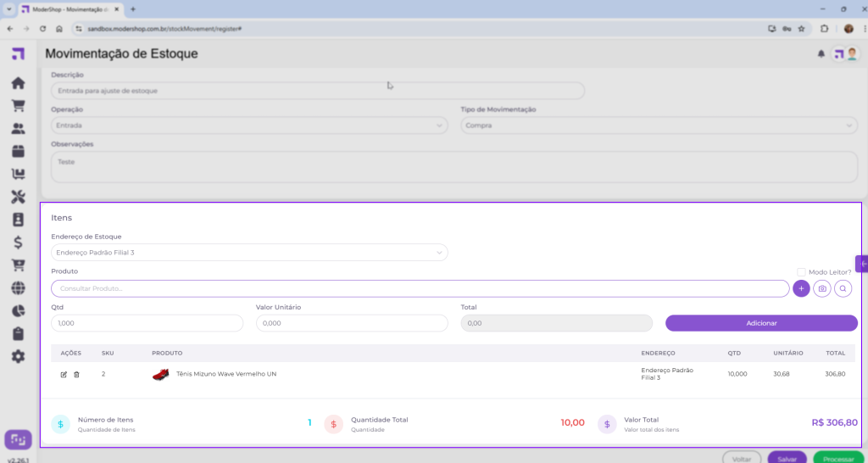Delete the Tênis Mizuno item with trash icon
This screenshot has width=868, height=463.
point(76,374)
